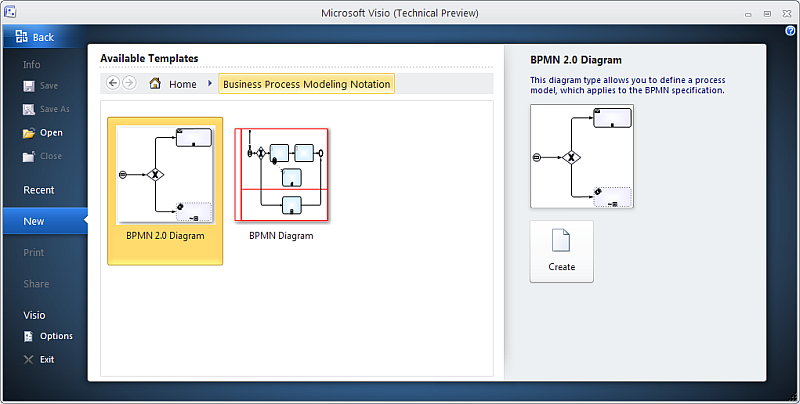Go forward with the right arrow navigation button
Image resolution: width=800 pixels, height=404 pixels.
(130, 83)
